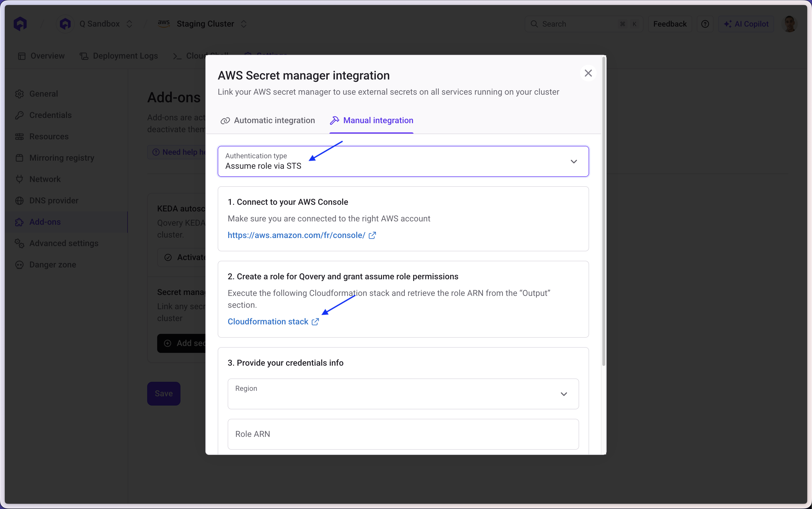Open the Cloudformation stack link
This screenshot has height=509, width=812.
(x=268, y=322)
